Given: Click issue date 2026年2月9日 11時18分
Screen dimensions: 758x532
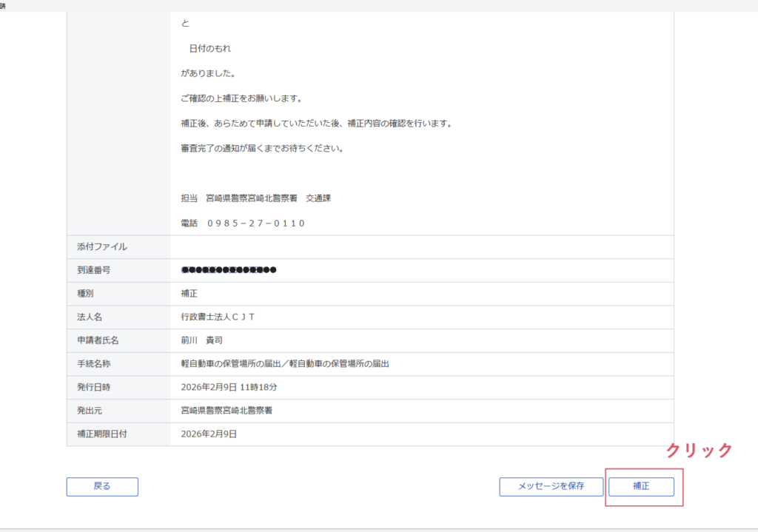Looking at the screenshot, I should 229,387.
